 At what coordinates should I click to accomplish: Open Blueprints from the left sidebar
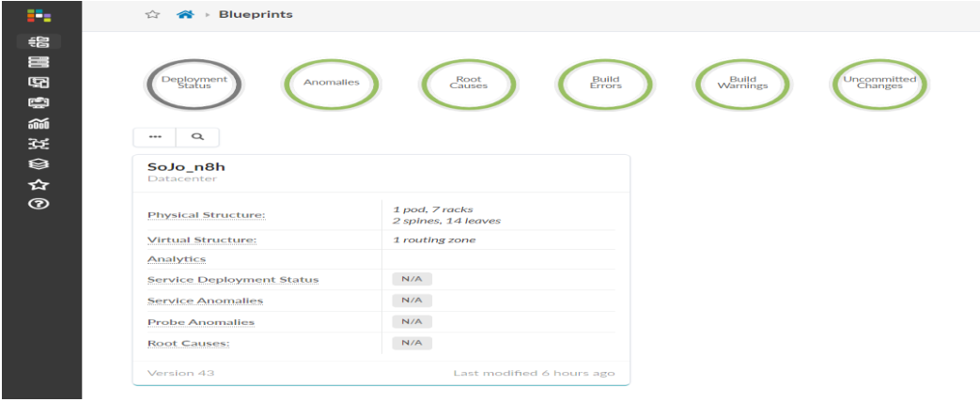pos(39,41)
